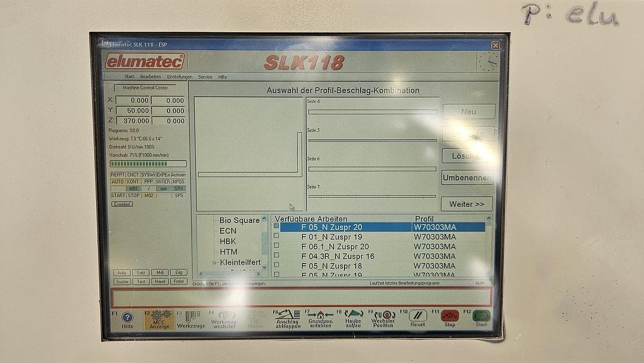Click the Löschen button
The height and width of the screenshot is (363, 644).
point(467,156)
